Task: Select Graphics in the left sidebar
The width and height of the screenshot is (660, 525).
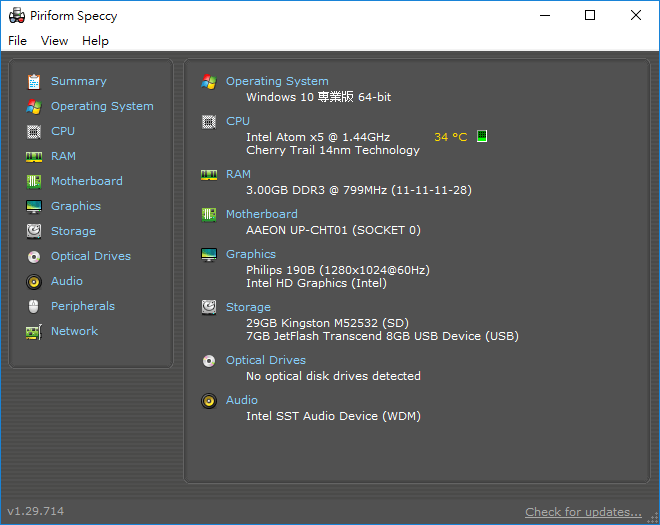Action: pyautogui.click(x=76, y=206)
